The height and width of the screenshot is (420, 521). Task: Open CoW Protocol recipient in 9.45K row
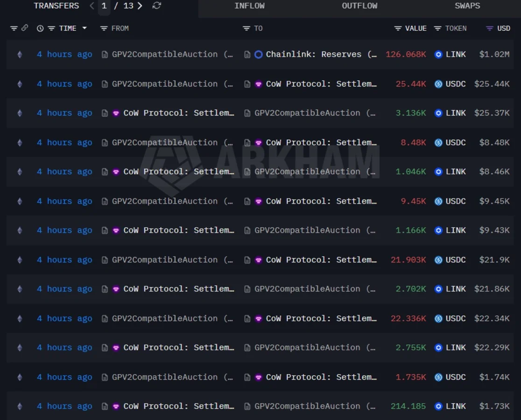(x=321, y=201)
